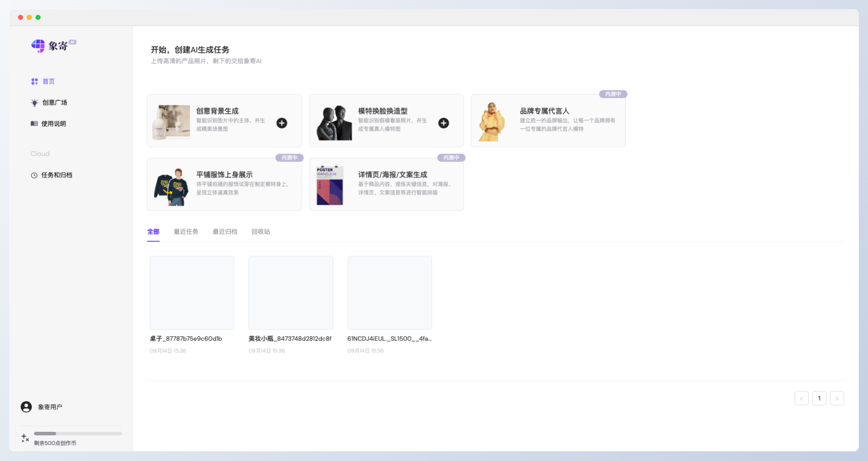
Task: Switch to the 回收站 tab
Action: (261, 231)
